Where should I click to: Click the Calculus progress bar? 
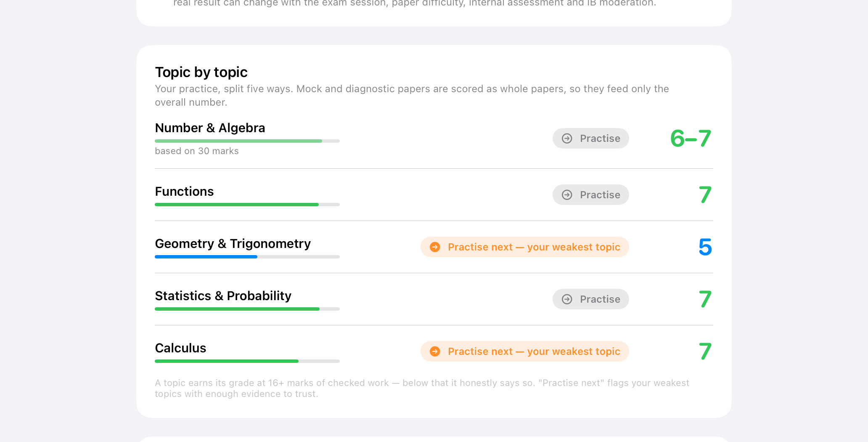[247, 361]
